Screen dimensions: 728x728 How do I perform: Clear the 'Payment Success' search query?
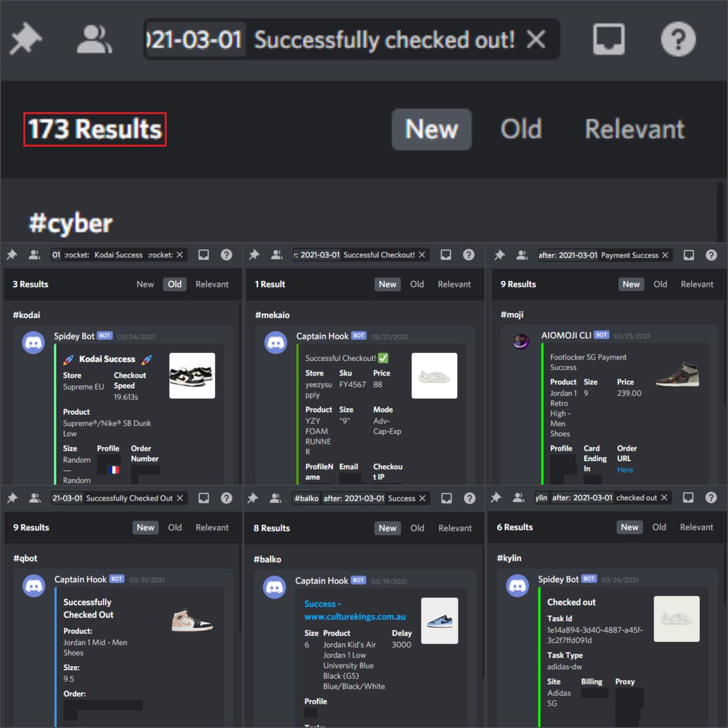(x=665, y=255)
